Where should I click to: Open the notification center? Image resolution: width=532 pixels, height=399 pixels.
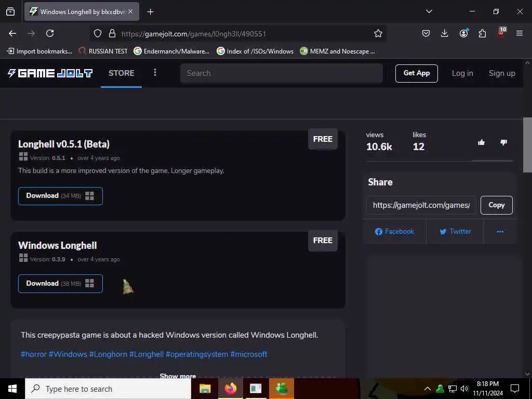(515, 389)
